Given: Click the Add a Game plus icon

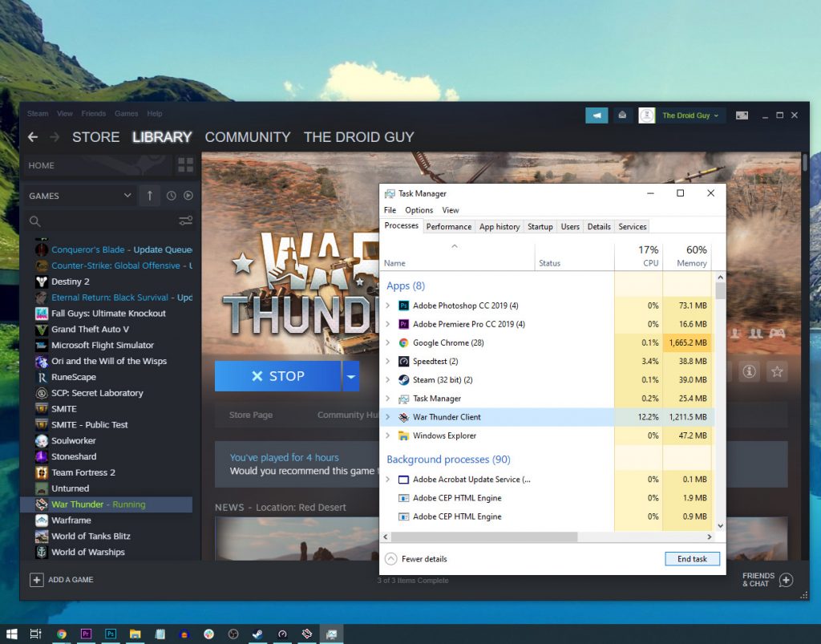Looking at the screenshot, I should point(37,580).
